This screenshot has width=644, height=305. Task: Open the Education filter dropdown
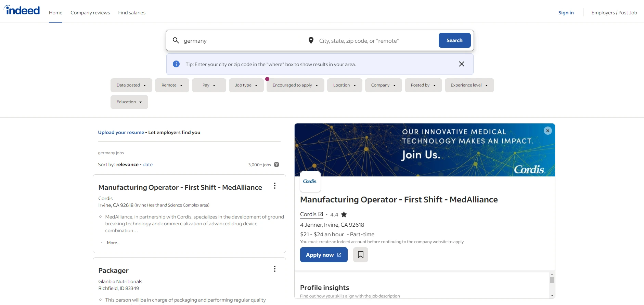(129, 102)
